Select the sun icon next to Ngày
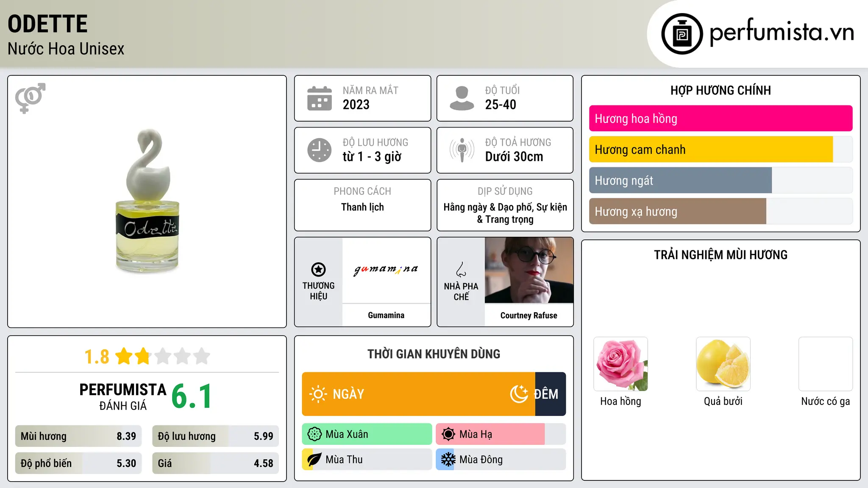Viewport: 868px width, 488px height. (318, 394)
